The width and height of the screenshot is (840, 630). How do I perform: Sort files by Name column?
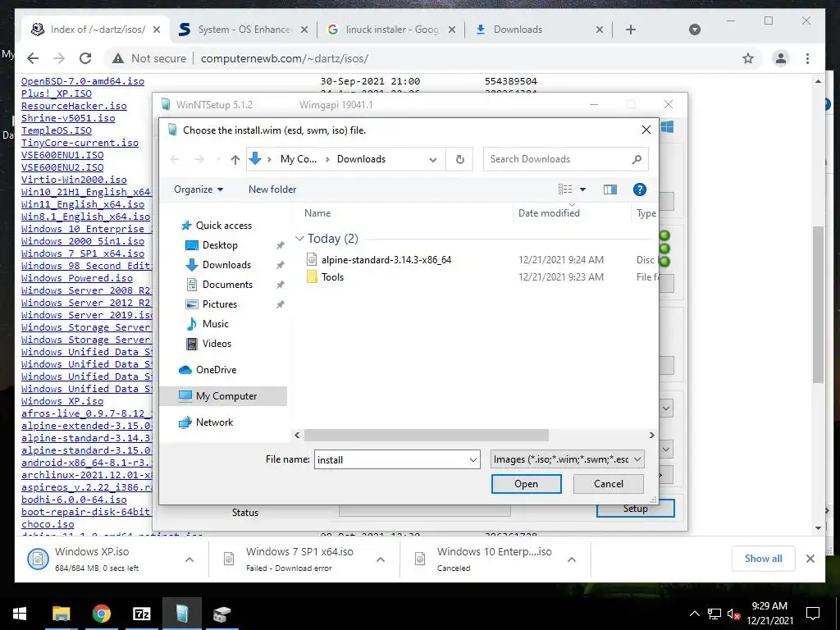tap(317, 213)
